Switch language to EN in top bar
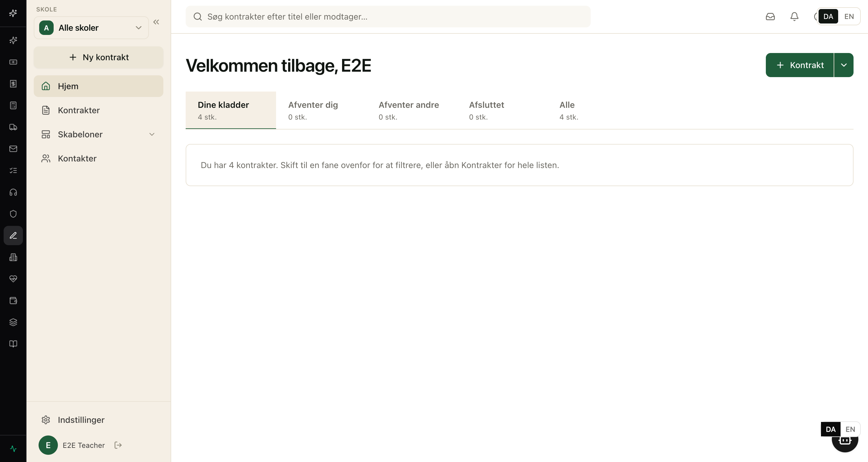The image size is (868, 462). [x=849, y=17]
